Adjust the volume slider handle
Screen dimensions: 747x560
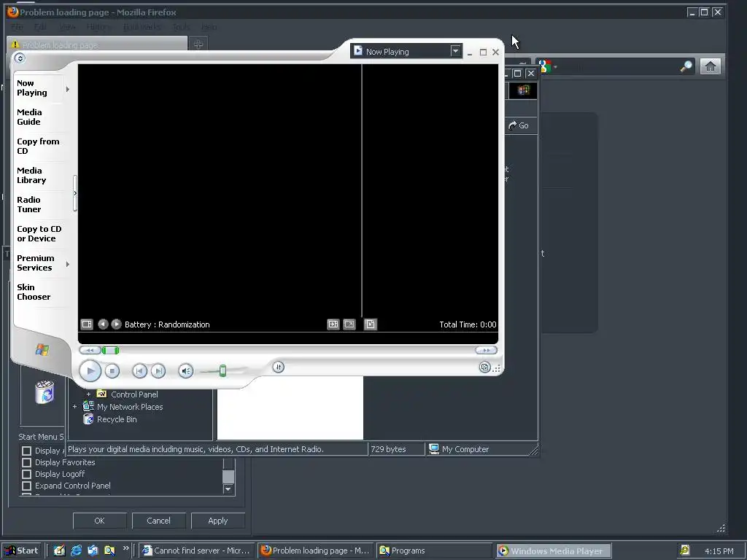222,371
